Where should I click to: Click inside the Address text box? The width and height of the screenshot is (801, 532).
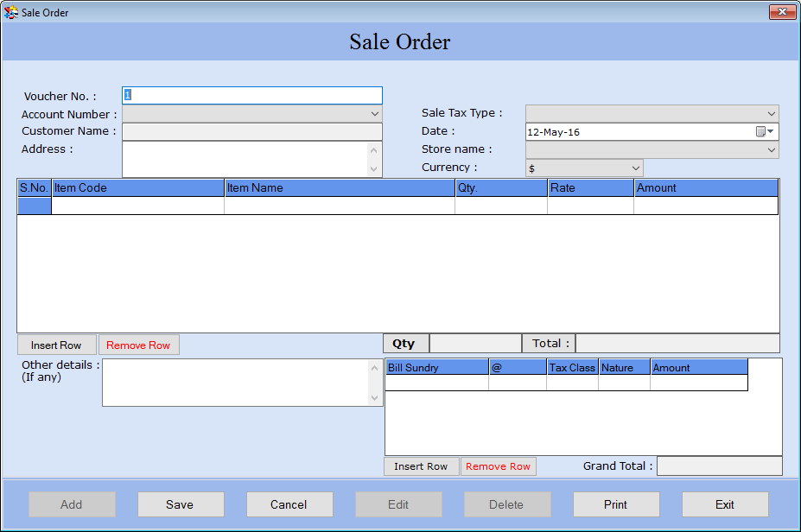[245, 159]
